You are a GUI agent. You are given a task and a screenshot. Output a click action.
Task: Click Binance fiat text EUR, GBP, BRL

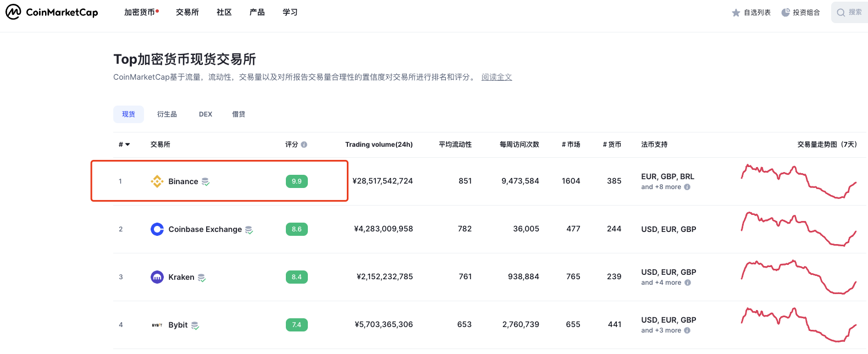click(x=668, y=176)
